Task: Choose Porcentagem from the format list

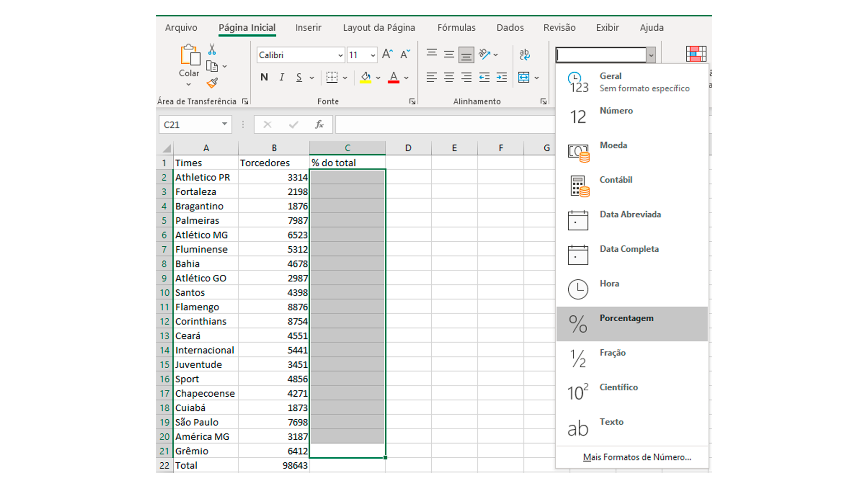Action: pyautogui.click(x=626, y=322)
